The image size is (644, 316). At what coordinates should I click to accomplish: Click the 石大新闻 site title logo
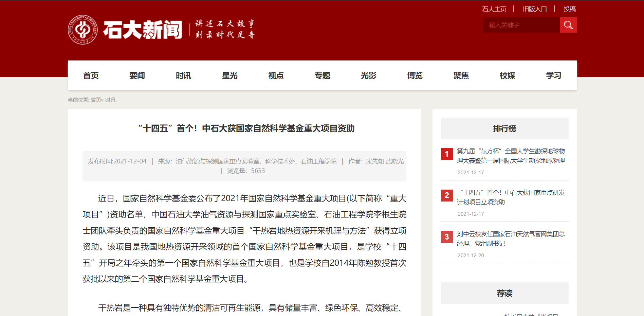[x=143, y=30]
